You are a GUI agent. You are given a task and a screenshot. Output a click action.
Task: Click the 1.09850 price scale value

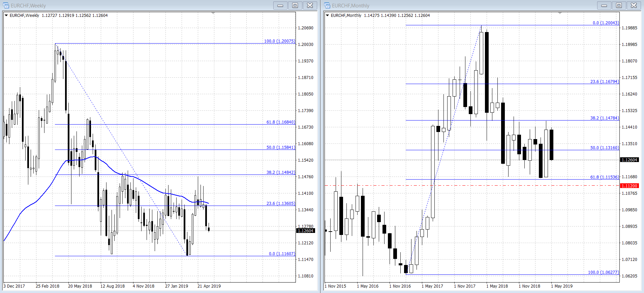pyautogui.click(x=630, y=210)
